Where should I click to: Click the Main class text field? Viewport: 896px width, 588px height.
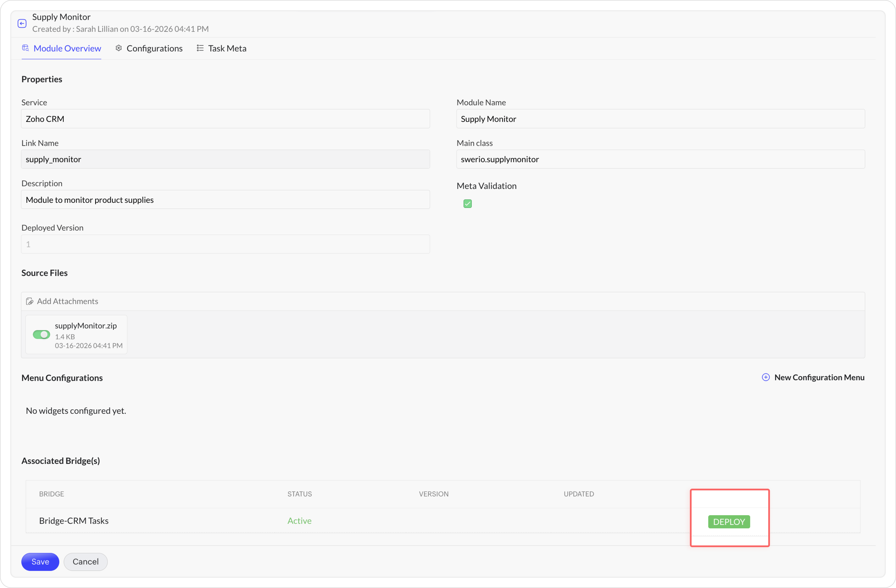(660, 159)
